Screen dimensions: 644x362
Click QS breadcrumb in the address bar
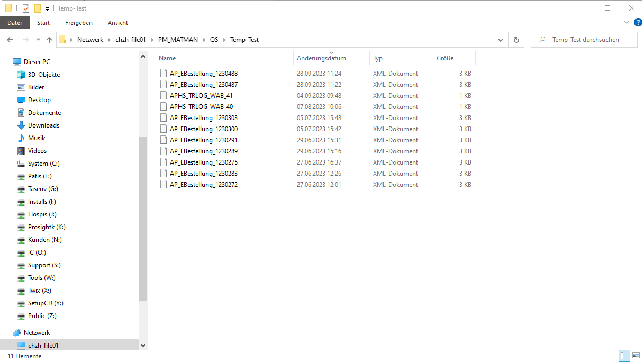214,40
